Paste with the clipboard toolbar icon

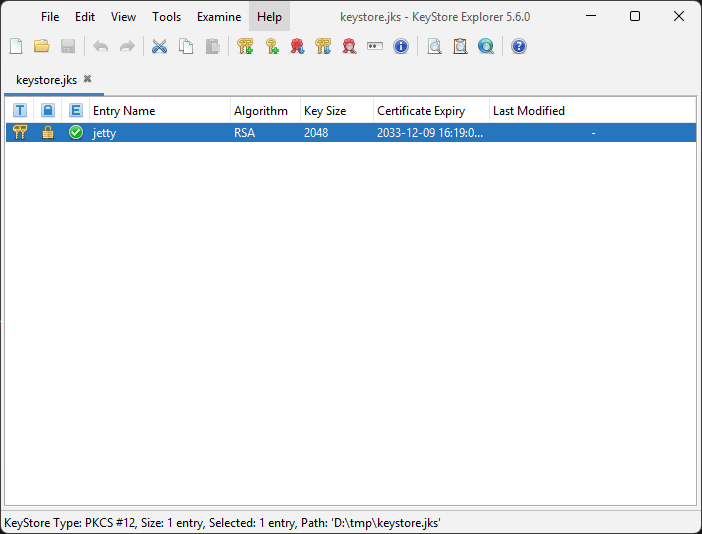(x=212, y=46)
